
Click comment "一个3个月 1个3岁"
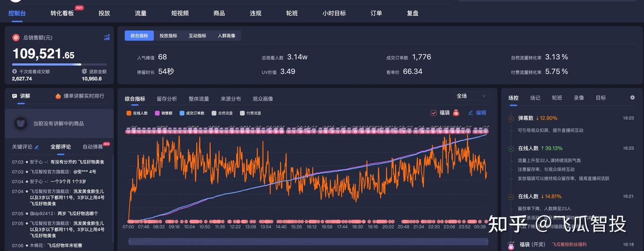68,181
